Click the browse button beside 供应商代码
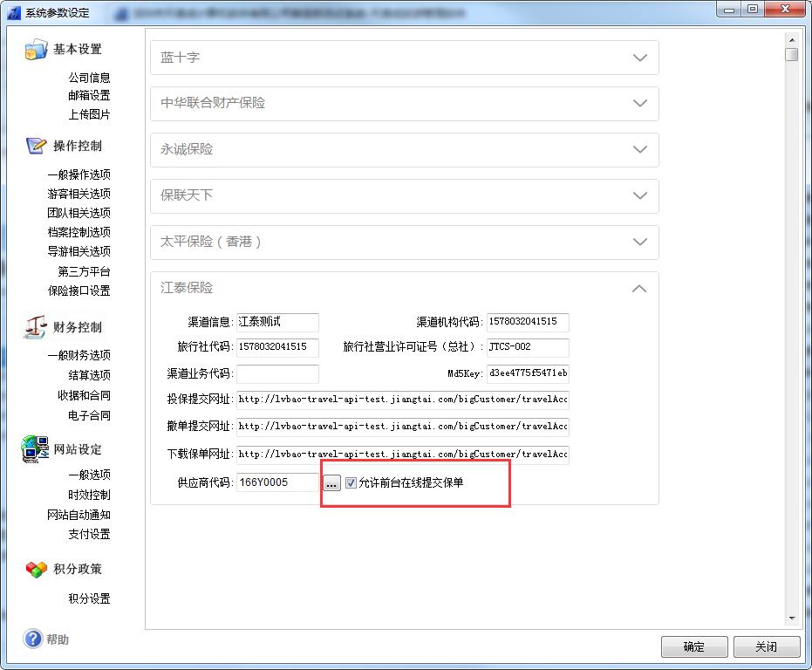 coord(331,483)
